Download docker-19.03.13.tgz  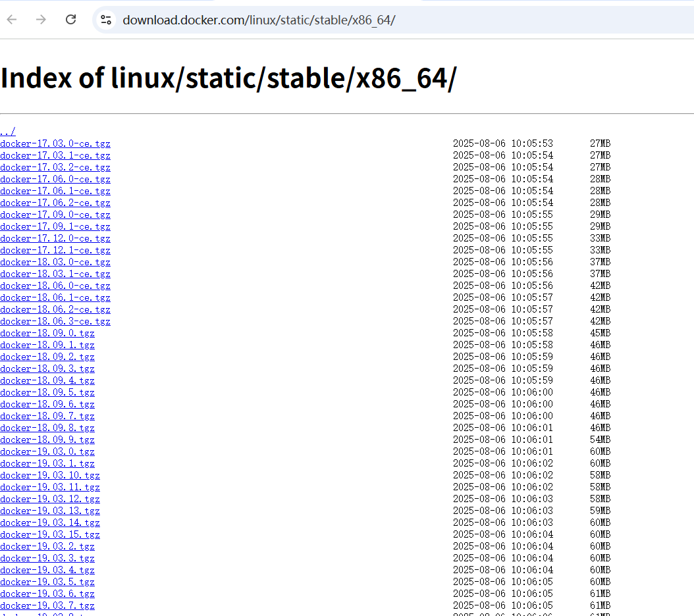point(50,510)
